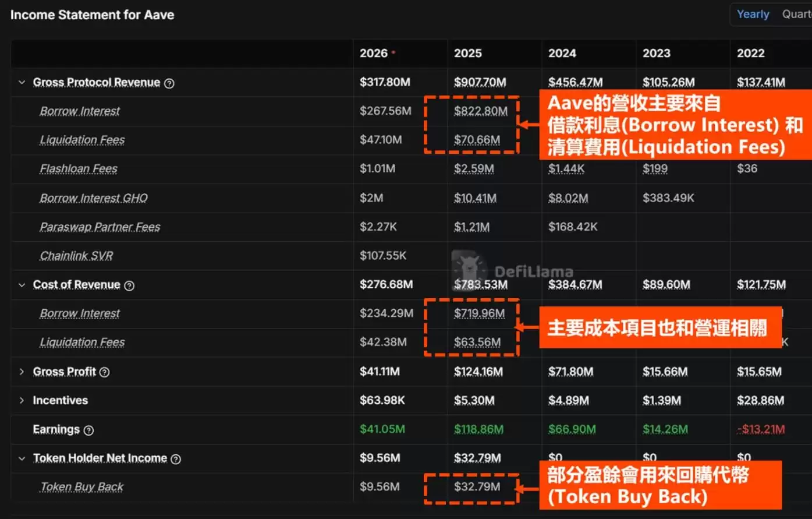Image resolution: width=812 pixels, height=519 pixels.
Task: Click the Income Statement for Aave heading
Action: point(92,15)
